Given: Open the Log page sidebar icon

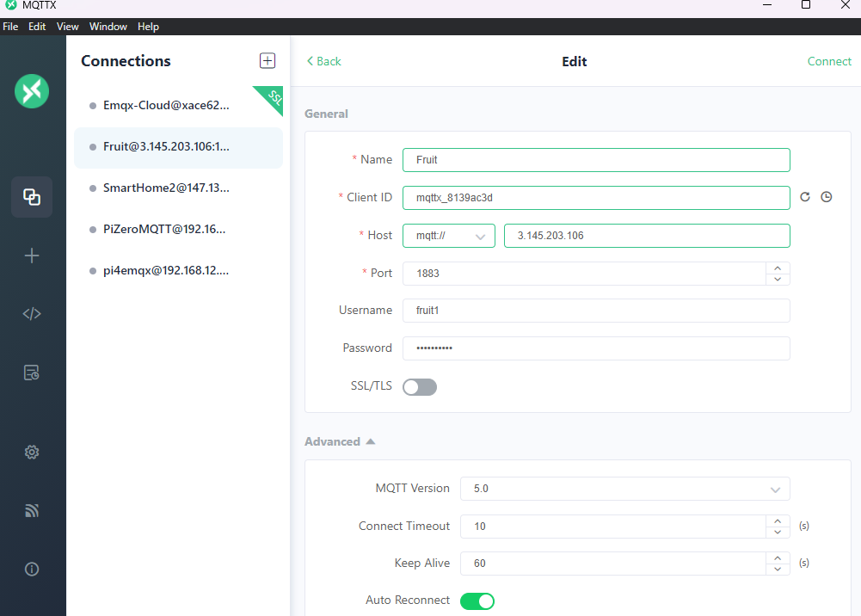Looking at the screenshot, I should click(x=32, y=373).
